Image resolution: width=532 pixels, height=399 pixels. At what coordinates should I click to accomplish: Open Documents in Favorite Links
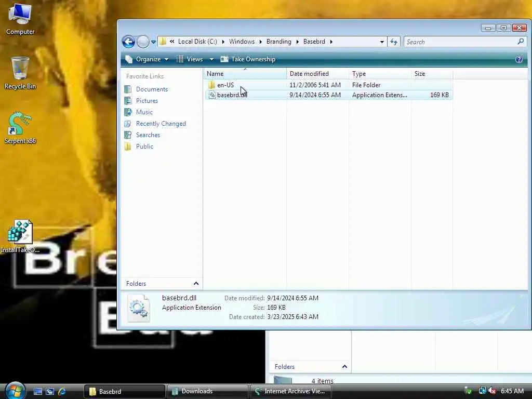click(x=152, y=89)
